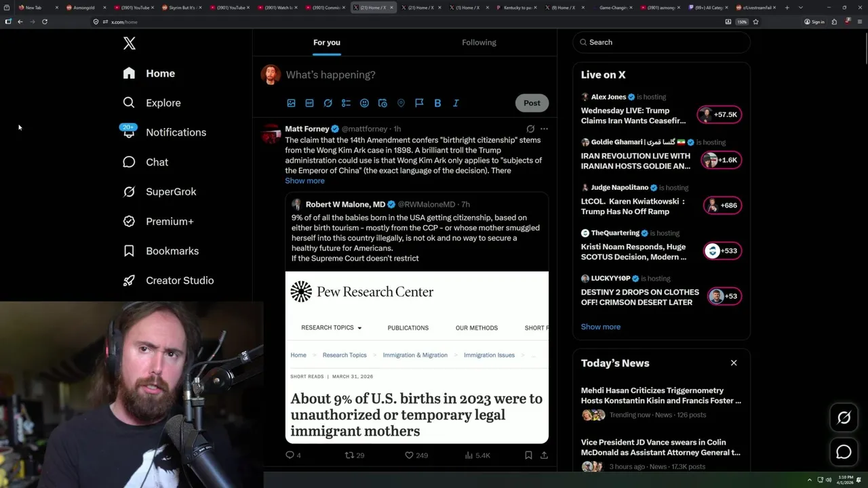Click the Post button
Image resolution: width=868 pixels, height=488 pixels.
(x=532, y=103)
